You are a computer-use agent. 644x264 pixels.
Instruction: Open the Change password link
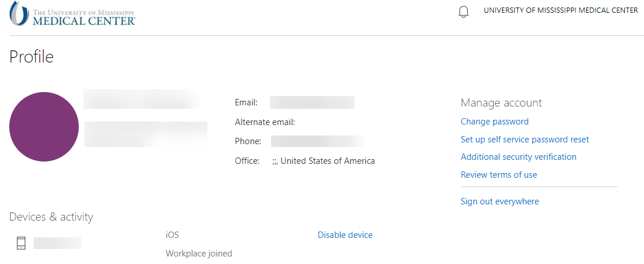(x=495, y=122)
